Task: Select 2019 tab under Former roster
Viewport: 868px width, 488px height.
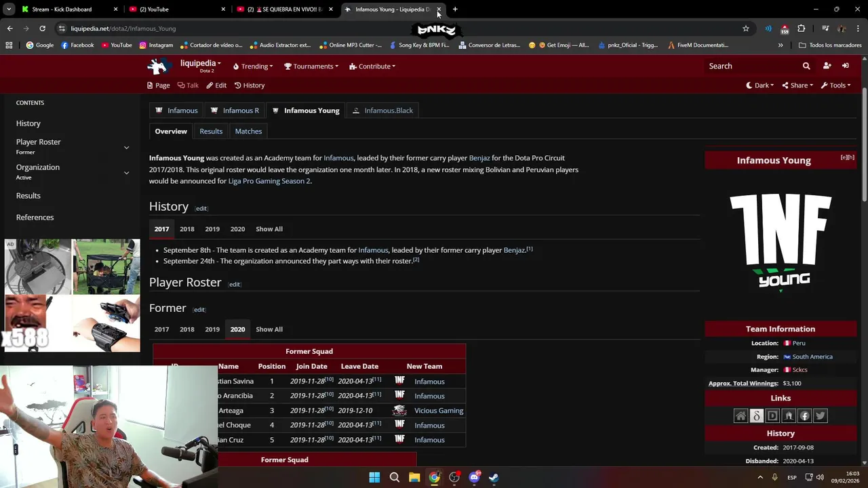Action: coord(212,329)
